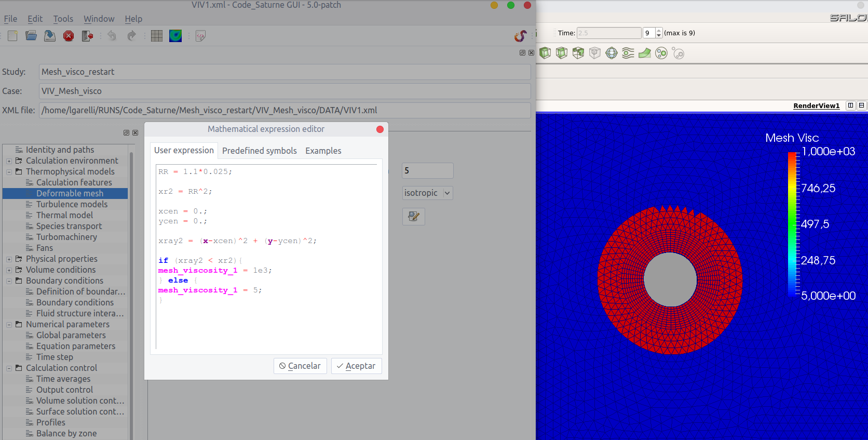Screen dimensions: 868x440
Task: Split RenderView1 vertically
Action: coord(861,105)
